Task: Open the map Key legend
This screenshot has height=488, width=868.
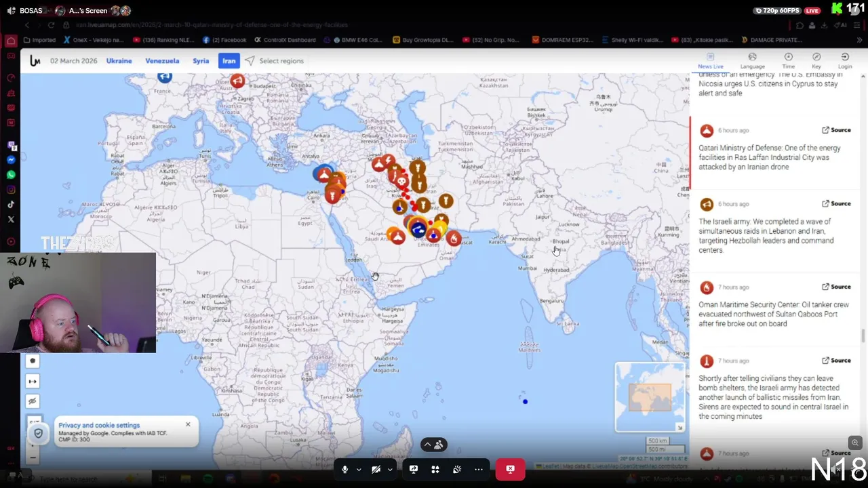Action: tap(816, 61)
